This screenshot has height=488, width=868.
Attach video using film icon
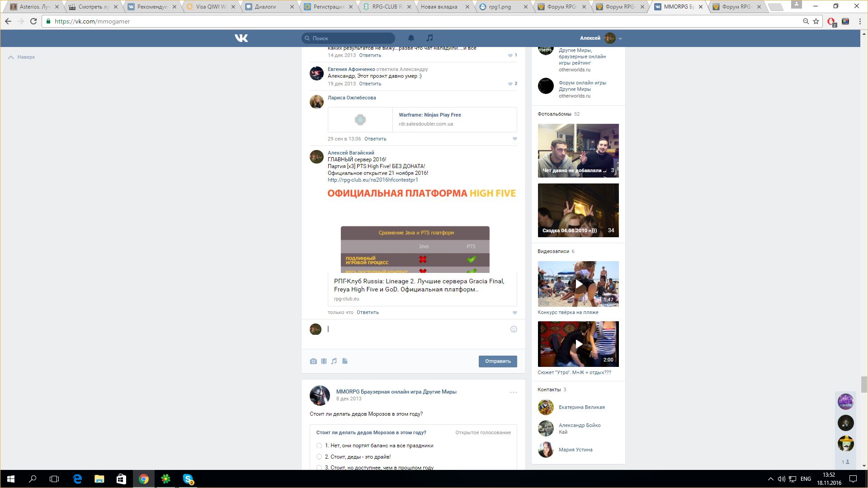click(324, 361)
